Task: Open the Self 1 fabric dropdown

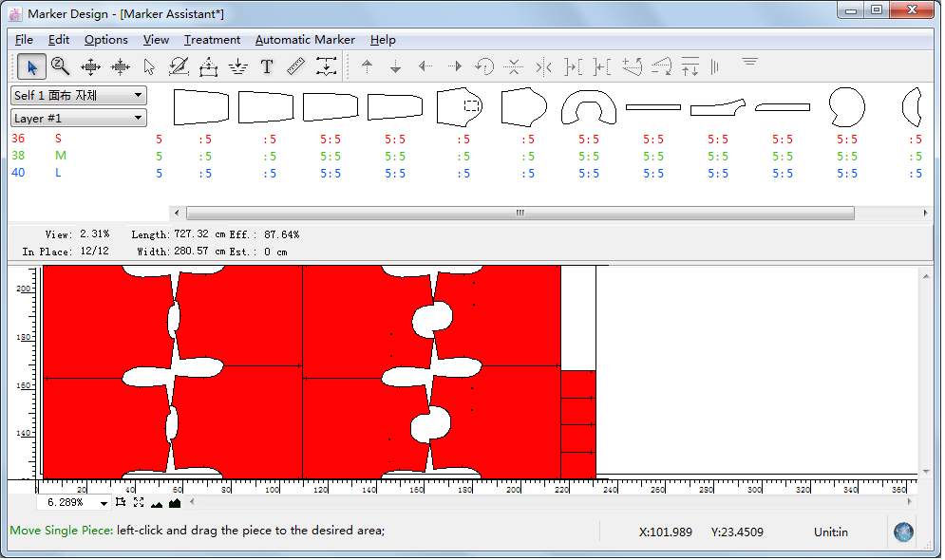Action: pos(79,95)
